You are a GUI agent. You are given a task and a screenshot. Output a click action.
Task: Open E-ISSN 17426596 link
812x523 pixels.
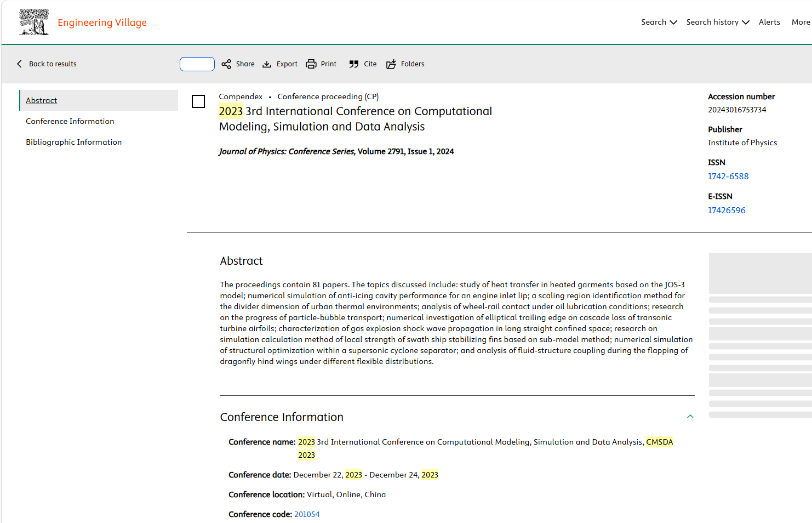[727, 211]
